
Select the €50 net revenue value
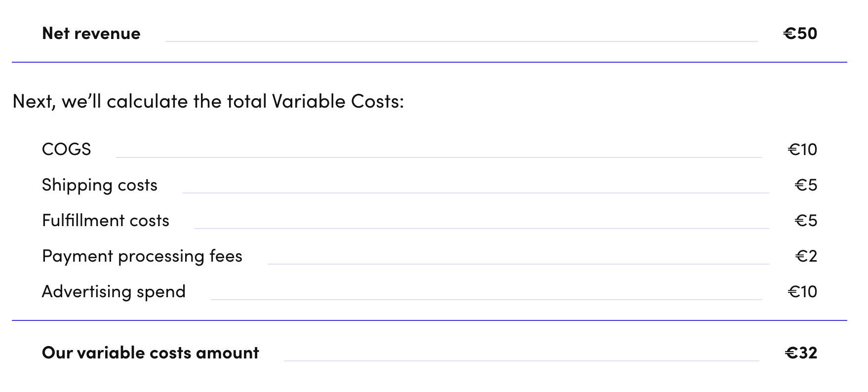pyautogui.click(x=800, y=34)
